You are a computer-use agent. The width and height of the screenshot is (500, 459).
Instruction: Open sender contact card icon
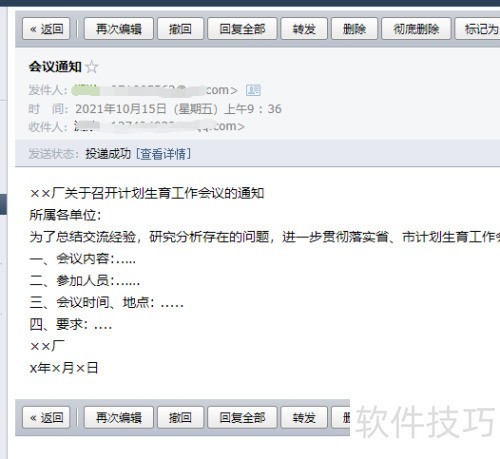click(x=253, y=90)
